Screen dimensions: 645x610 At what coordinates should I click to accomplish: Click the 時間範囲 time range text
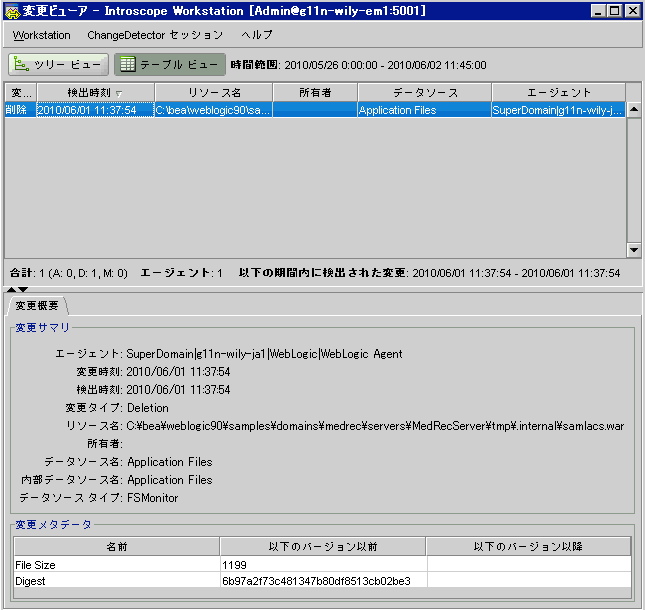pos(358,65)
